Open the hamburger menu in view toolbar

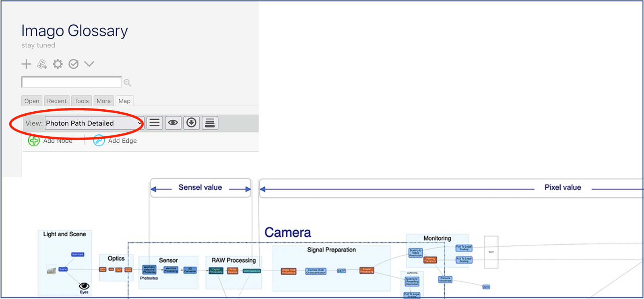pos(155,123)
